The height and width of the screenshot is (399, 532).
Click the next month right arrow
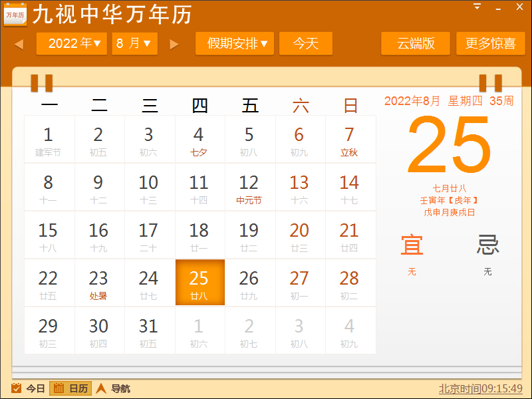pos(174,44)
